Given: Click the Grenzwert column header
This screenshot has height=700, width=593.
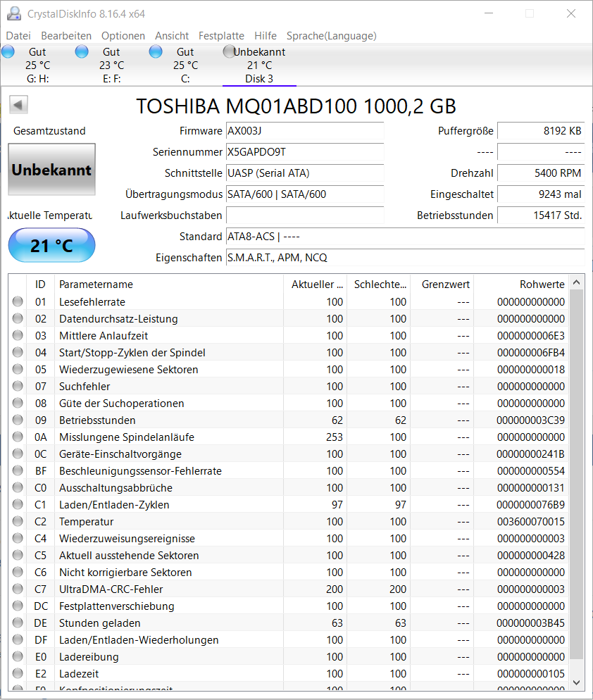Looking at the screenshot, I should coord(442,285).
